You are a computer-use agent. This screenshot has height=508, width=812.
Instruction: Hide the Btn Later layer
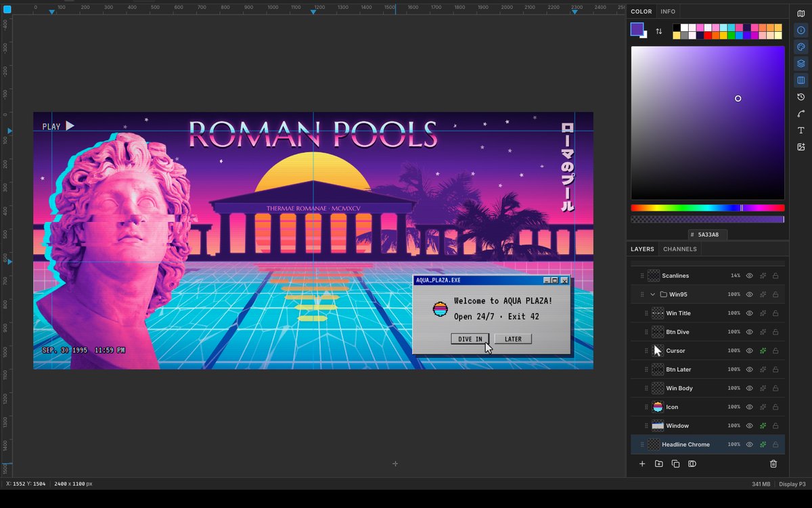pyautogui.click(x=749, y=370)
